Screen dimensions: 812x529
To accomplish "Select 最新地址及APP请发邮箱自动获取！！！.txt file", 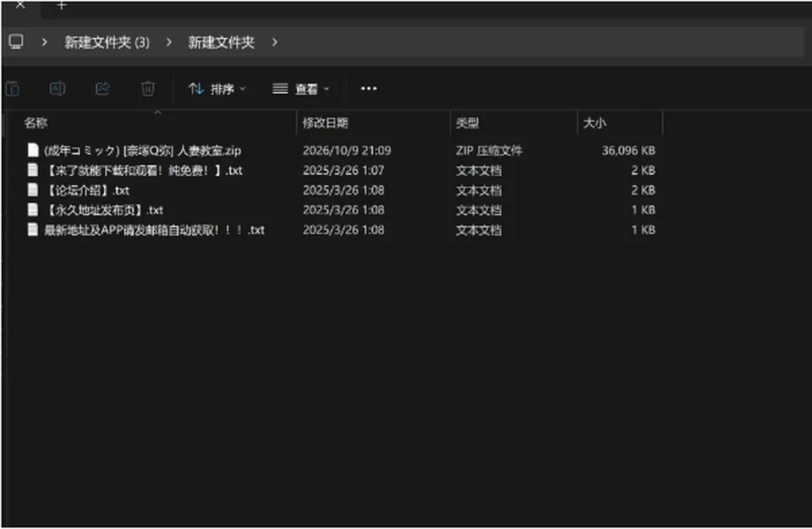I will (x=154, y=230).
